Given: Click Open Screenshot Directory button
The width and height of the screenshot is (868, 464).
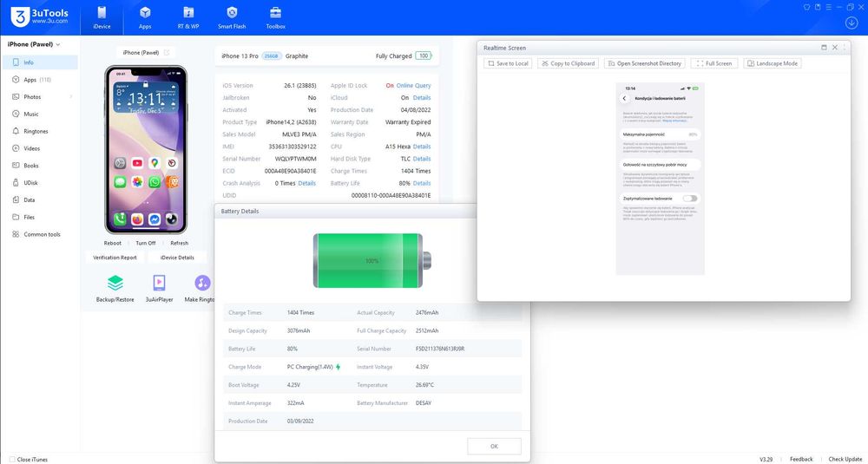Looking at the screenshot, I should click(x=644, y=63).
